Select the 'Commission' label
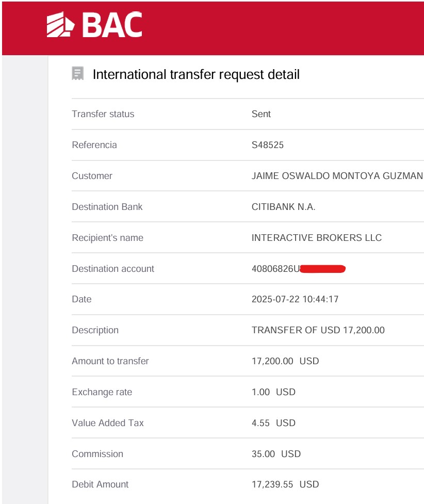 97,453
